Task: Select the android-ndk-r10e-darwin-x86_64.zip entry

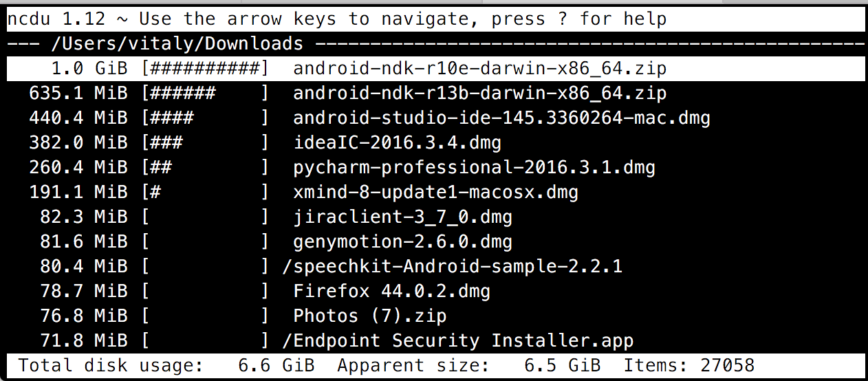Action: 479,69
